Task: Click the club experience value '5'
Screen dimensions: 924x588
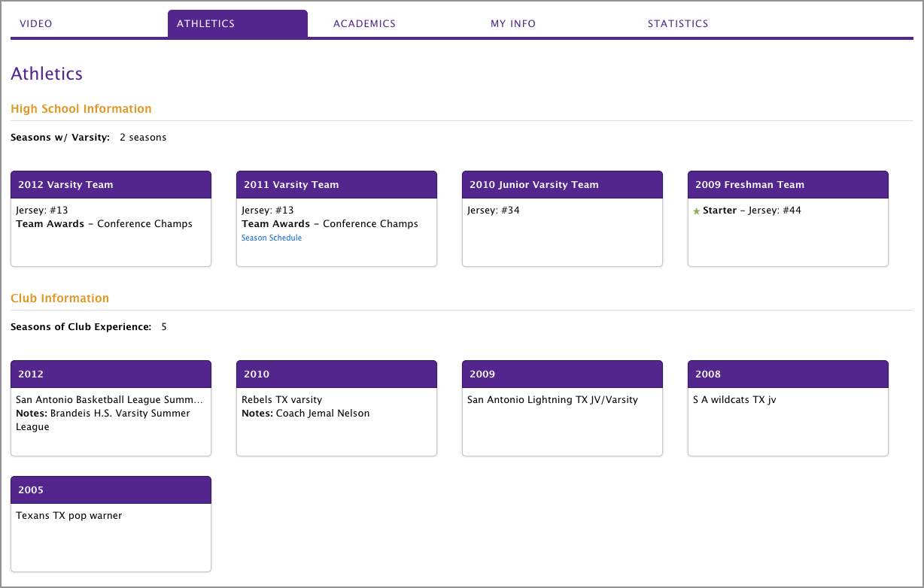Action: click(164, 327)
